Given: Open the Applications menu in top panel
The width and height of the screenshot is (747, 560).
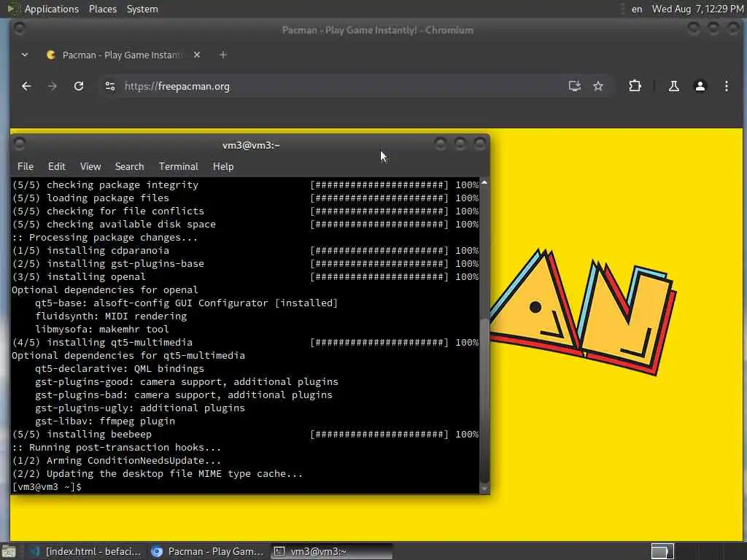Looking at the screenshot, I should (x=52, y=9).
